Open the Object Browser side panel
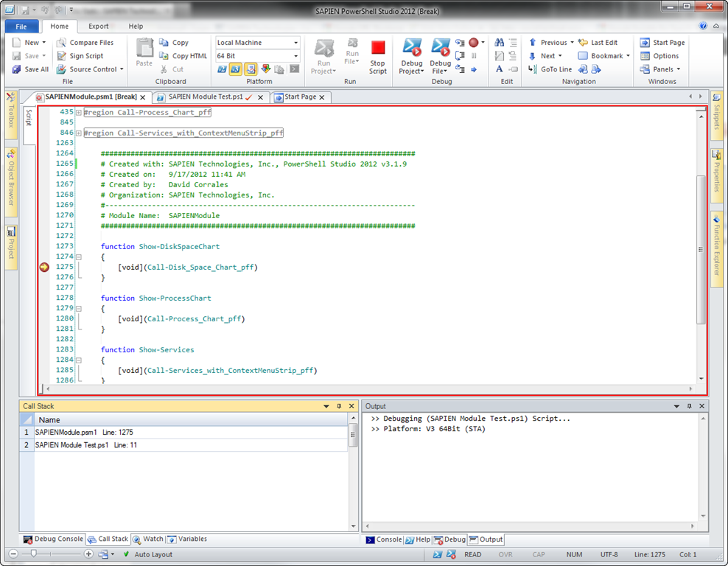Screen dimensions: 728x566 pyautogui.click(x=10, y=181)
